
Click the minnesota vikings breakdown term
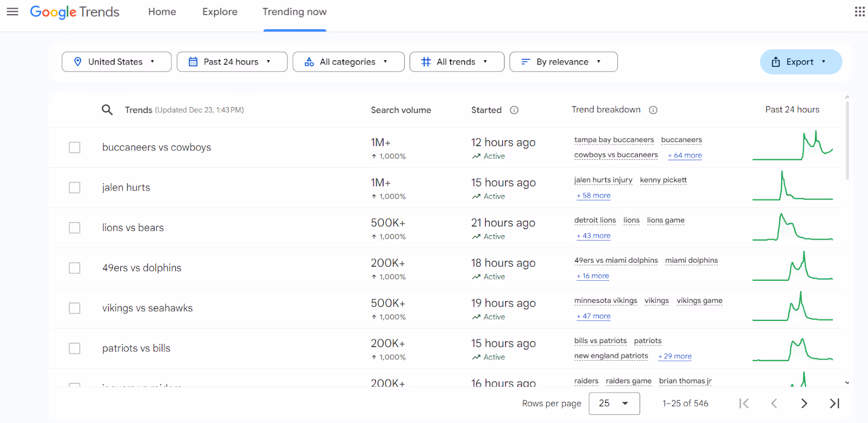point(606,301)
